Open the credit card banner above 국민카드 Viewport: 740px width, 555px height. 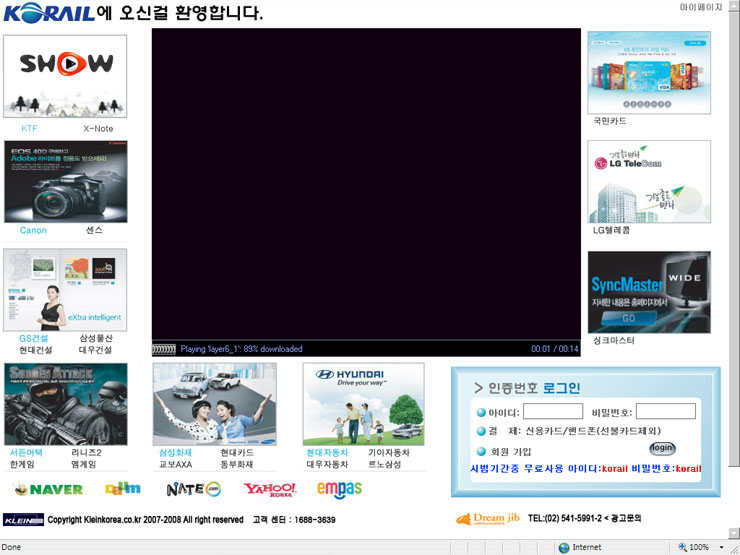coord(649,73)
